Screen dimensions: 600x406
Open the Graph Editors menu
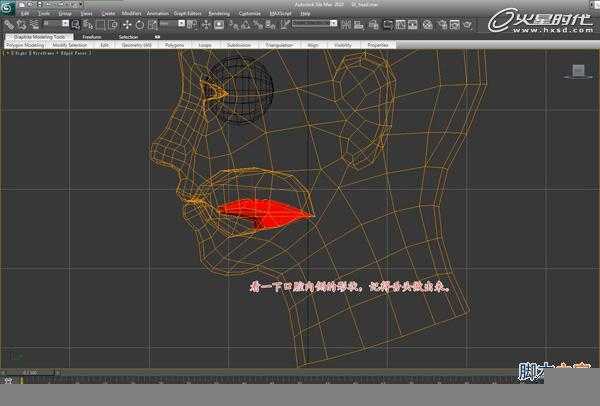tap(188, 13)
